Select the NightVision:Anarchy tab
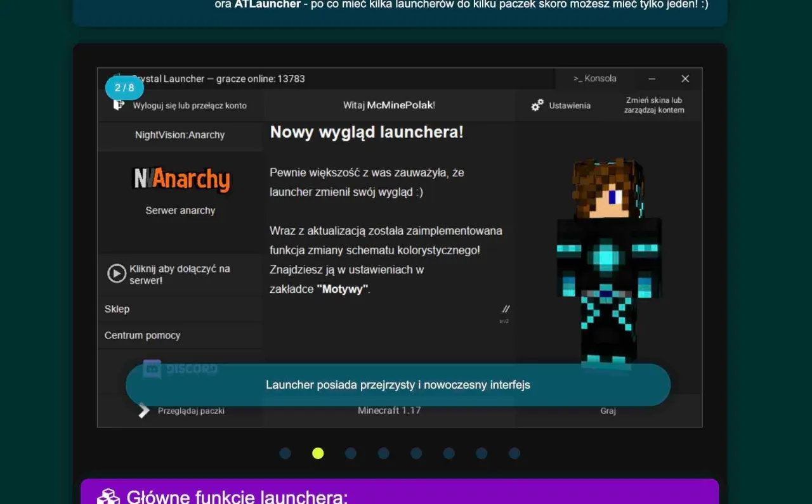812x504 pixels. pos(180,135)
